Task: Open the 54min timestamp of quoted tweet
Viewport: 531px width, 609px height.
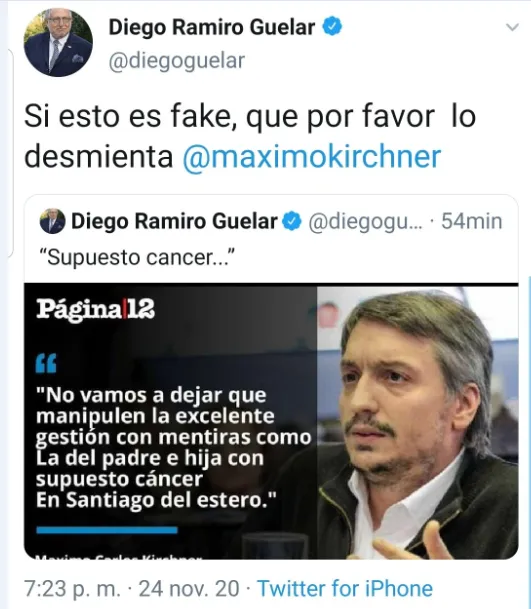Action: pyautogui.click(x=472, y=221)
